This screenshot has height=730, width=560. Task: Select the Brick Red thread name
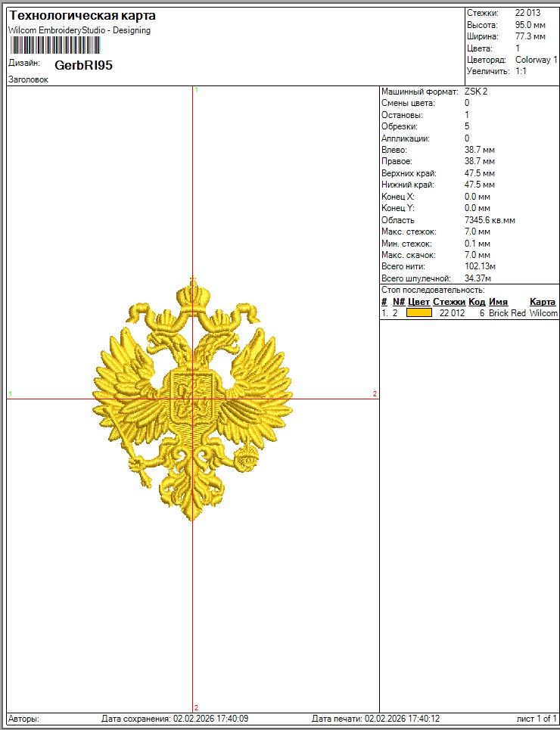point(507,312)
